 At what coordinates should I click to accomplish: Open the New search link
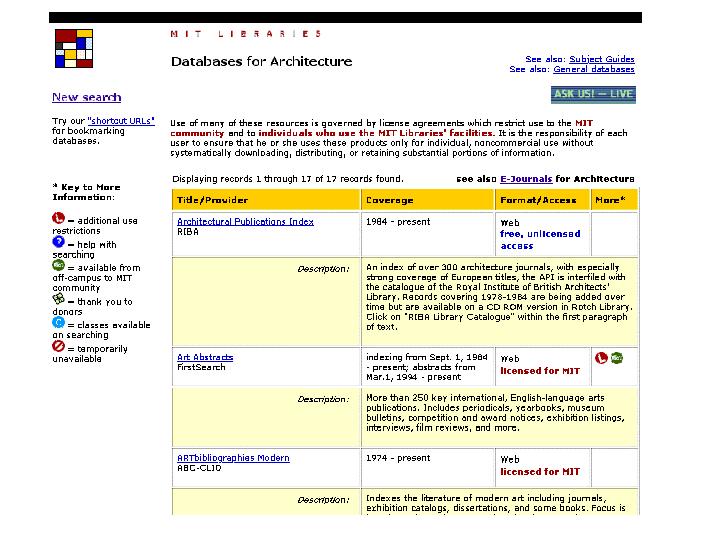pyautogui.click(x=86, y=97)
